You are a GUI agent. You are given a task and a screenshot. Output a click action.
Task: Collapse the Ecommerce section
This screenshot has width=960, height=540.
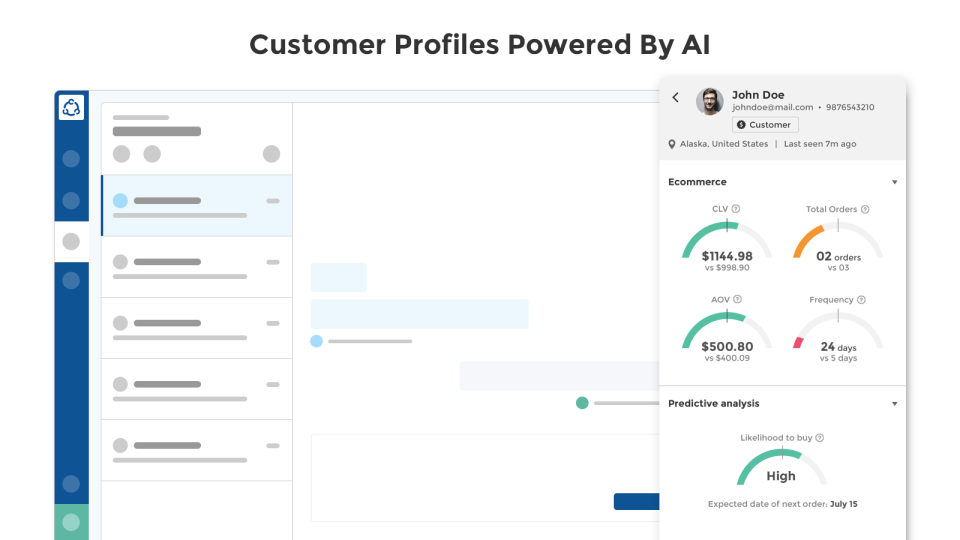coord(894,182)
